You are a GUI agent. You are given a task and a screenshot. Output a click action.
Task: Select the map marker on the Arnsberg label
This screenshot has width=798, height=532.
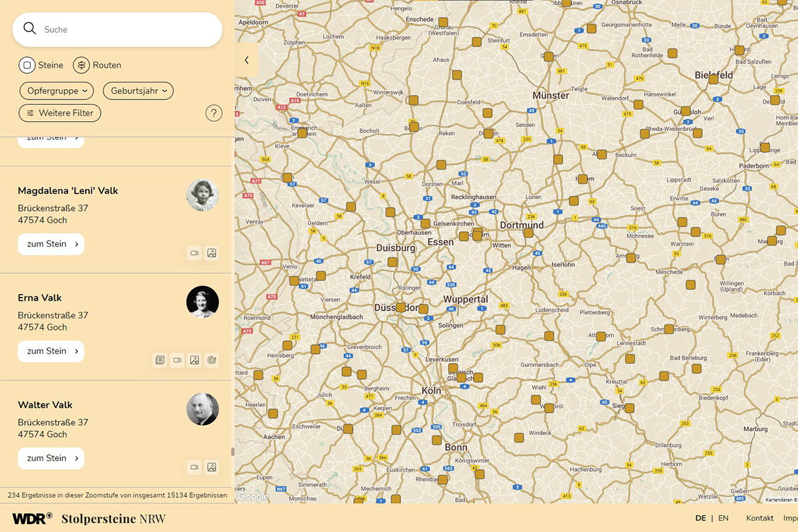(x=631, y=258)
